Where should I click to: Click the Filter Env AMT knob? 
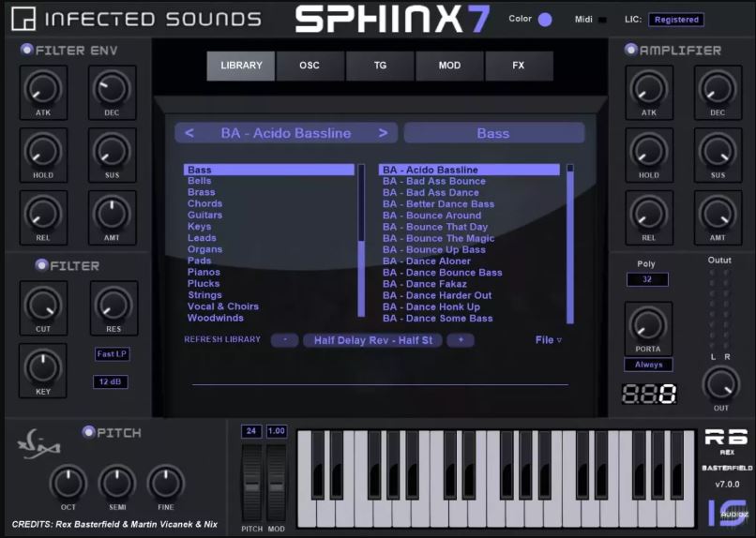pyautogui.click(x=112, y=214)
